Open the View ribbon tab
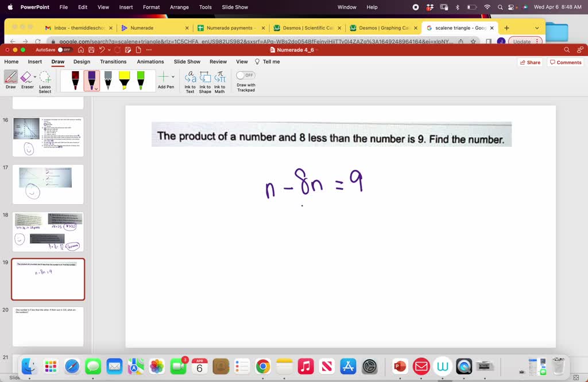Screen dimensions: 588x382 [x=242, y=61]
